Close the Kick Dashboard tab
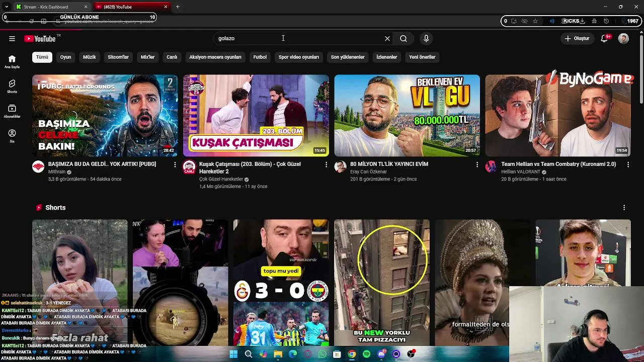 (86, 7)
